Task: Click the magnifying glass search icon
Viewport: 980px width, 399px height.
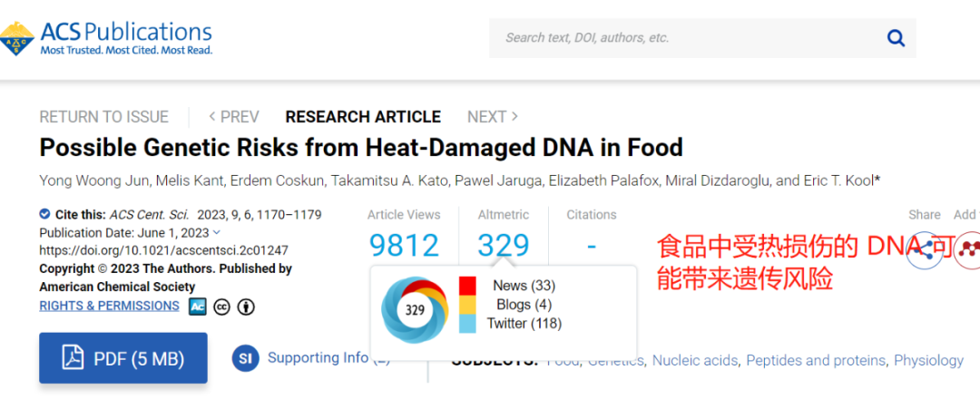Action: pos(896,38)
